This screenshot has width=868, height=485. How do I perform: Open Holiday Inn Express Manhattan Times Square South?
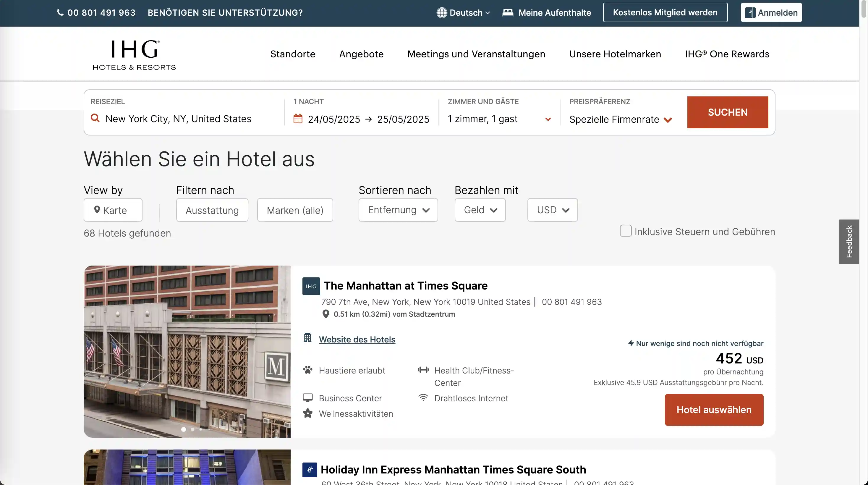pos(453,470)
